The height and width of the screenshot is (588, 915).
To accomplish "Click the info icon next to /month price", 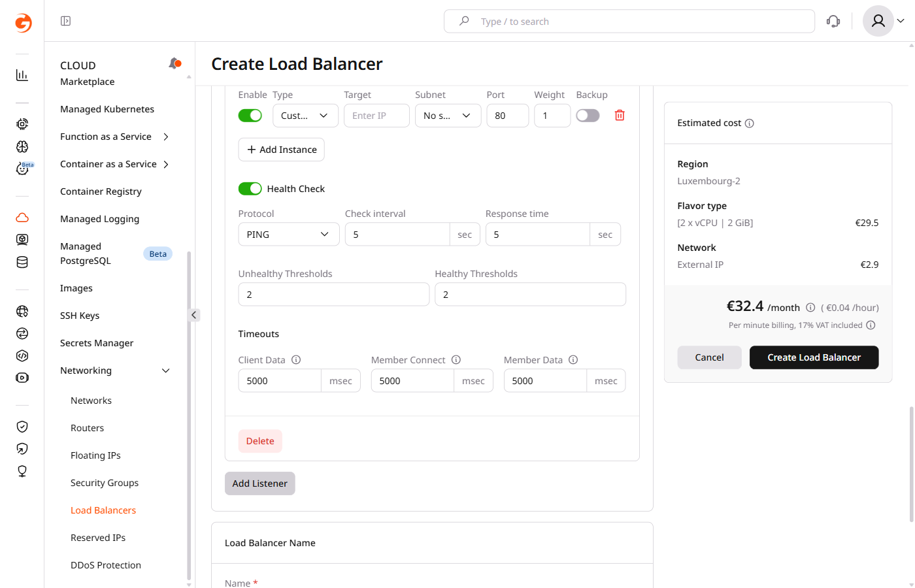I will [x=810, y=307].
